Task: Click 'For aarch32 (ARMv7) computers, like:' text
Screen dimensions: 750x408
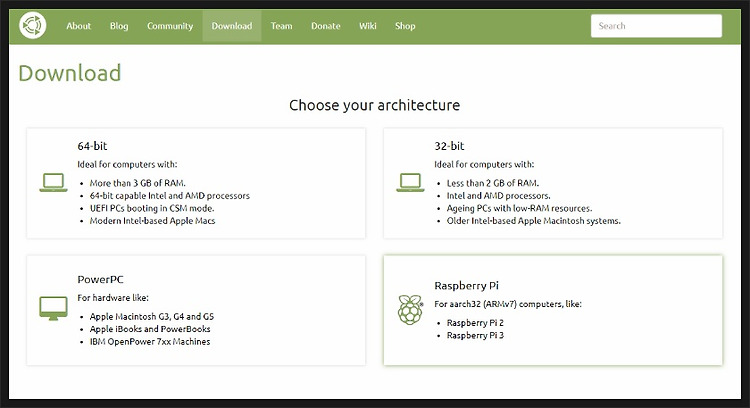Action: [508, 304]
